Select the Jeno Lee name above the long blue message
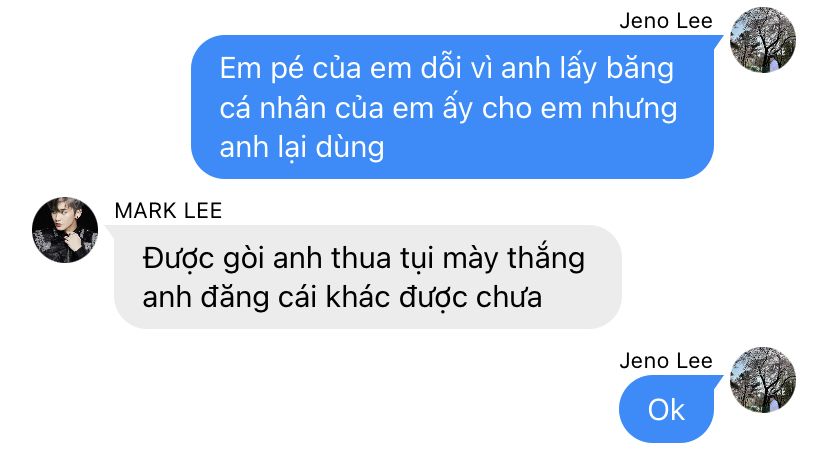Screen dimensions: 828x468 point(666,21)
